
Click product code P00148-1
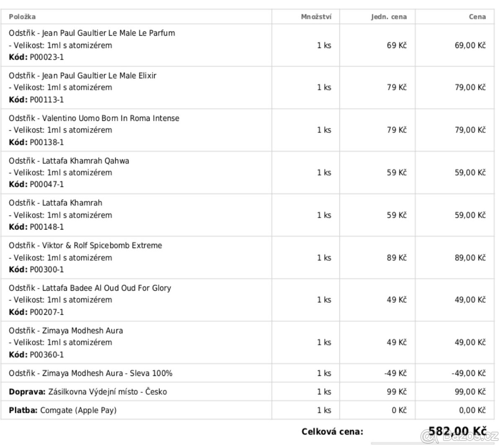coord(47,227)
